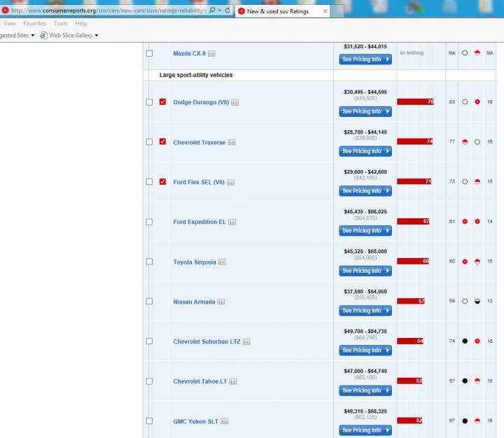This screenshot has width=504, height=438.
Task: Click the info icon next to Mazda CX-9
Action: (x=211, y=54)
